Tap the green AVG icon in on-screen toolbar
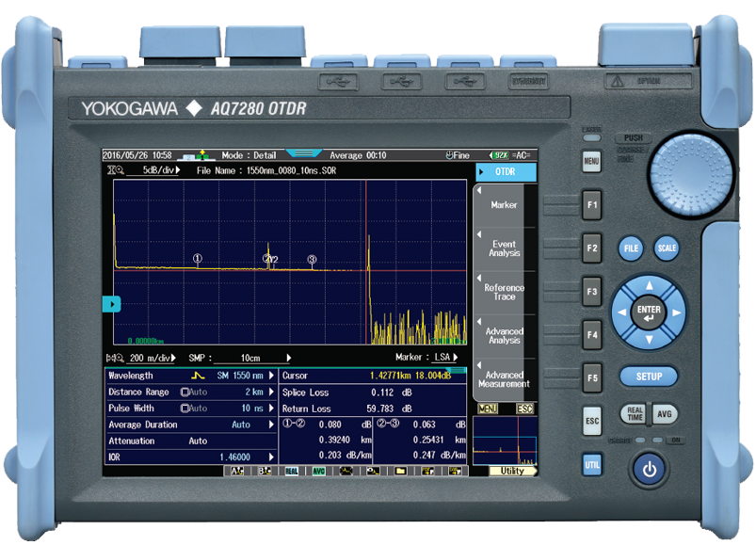Screen dimensions: 756x545 click(319, 471)
